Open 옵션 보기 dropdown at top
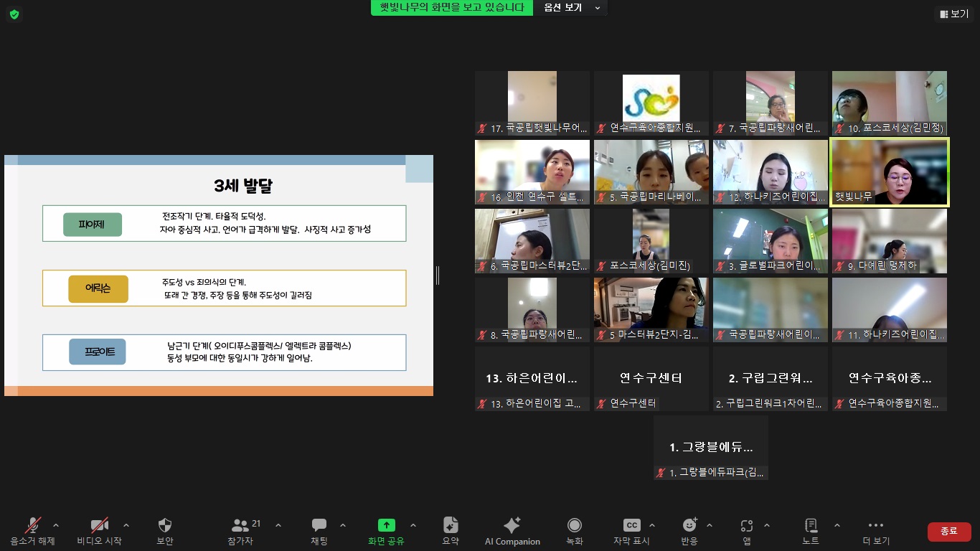 click(x=571, y=8)
